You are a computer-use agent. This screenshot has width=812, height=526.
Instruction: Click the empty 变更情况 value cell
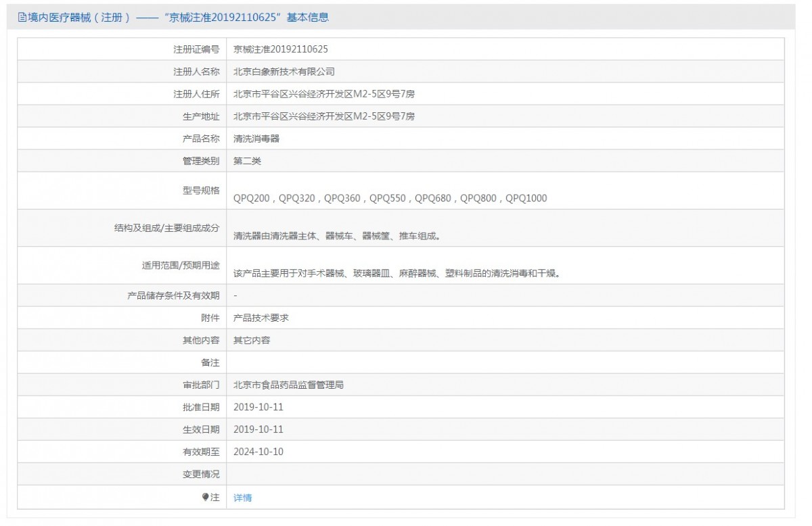pyautogui.click(x=505, y=474)
